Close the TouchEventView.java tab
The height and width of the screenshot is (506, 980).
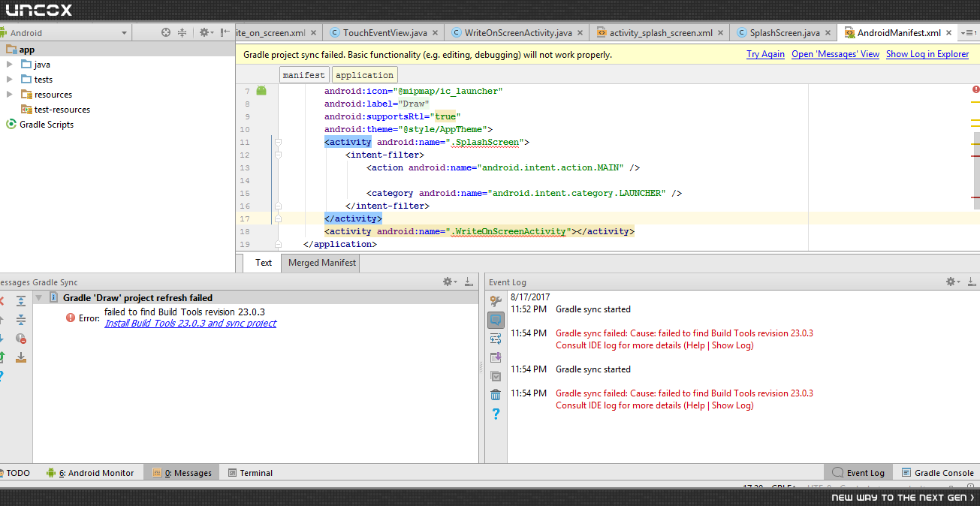click(436, 33)
